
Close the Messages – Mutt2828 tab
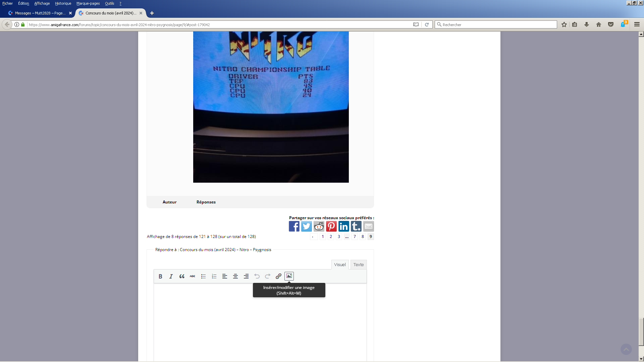pos(70,13)
